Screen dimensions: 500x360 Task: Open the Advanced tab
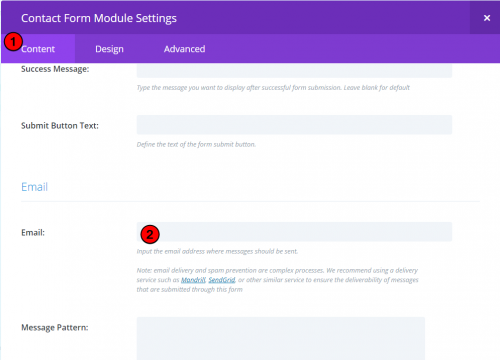point(184,49)
